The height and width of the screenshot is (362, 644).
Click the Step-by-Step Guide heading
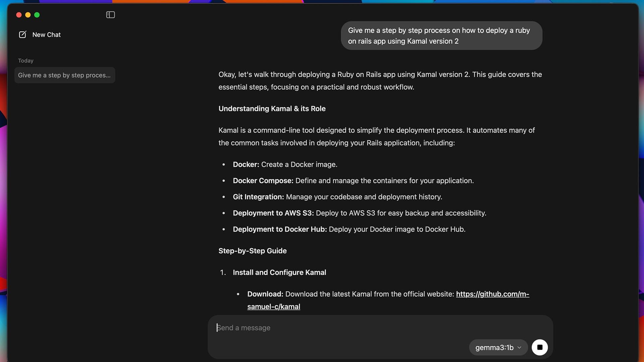point(252,251)
